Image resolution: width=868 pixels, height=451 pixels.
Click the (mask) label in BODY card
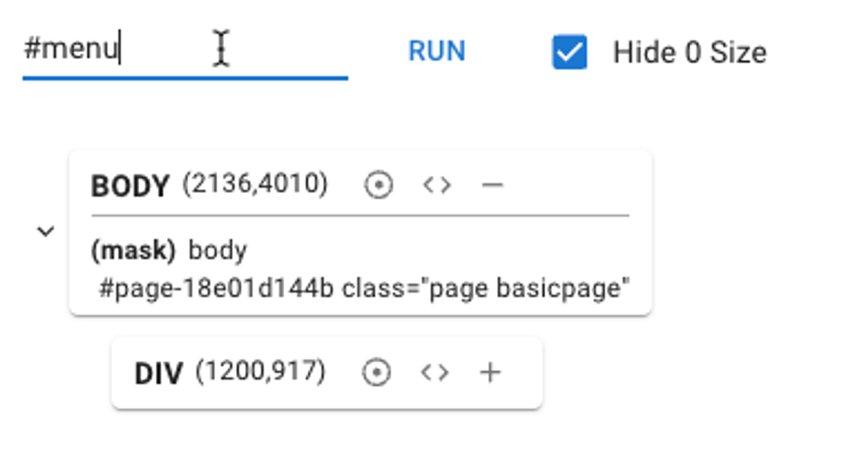[x=133, y=251]
